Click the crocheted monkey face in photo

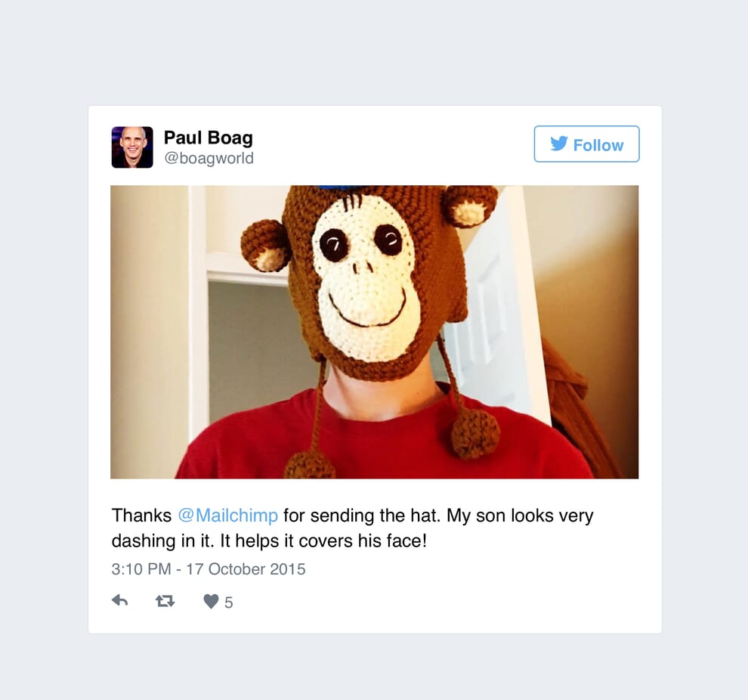tap(366, 277)
